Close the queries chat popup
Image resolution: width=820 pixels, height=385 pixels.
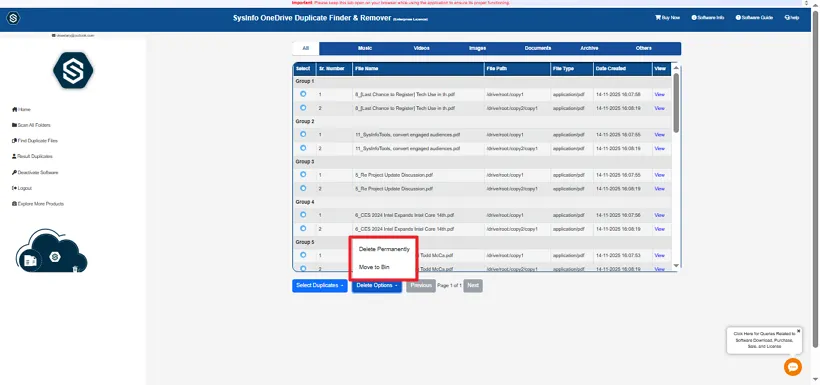tap(799, 331)
